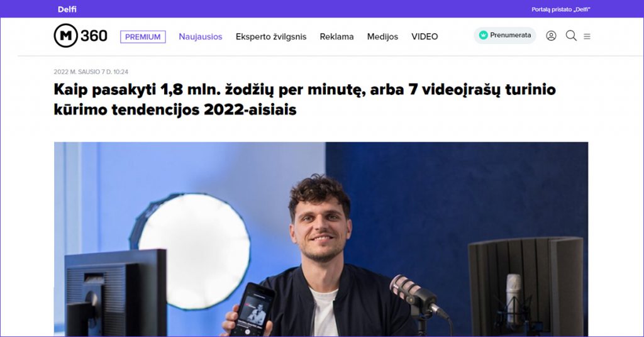Viewport: 644px width, 337px height.
Task: Click the '360' text in the logo
Action: pos(94,36)
